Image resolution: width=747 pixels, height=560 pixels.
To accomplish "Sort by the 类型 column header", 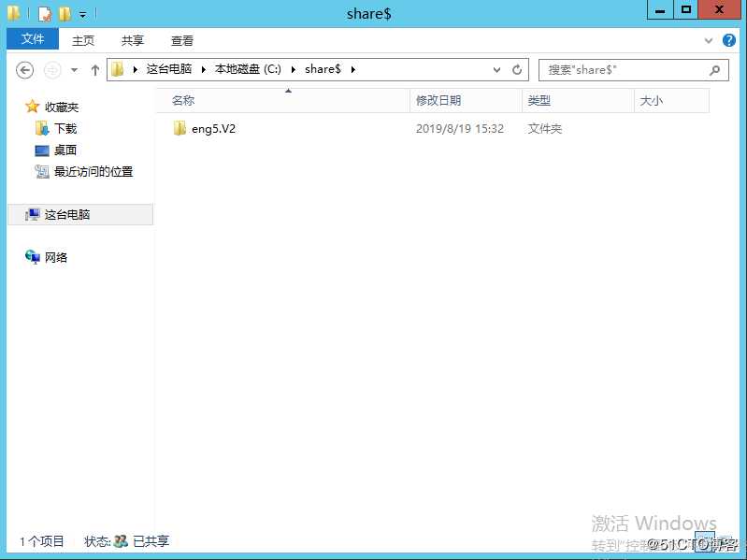I will pyautogui.click(x=578, y=100).
